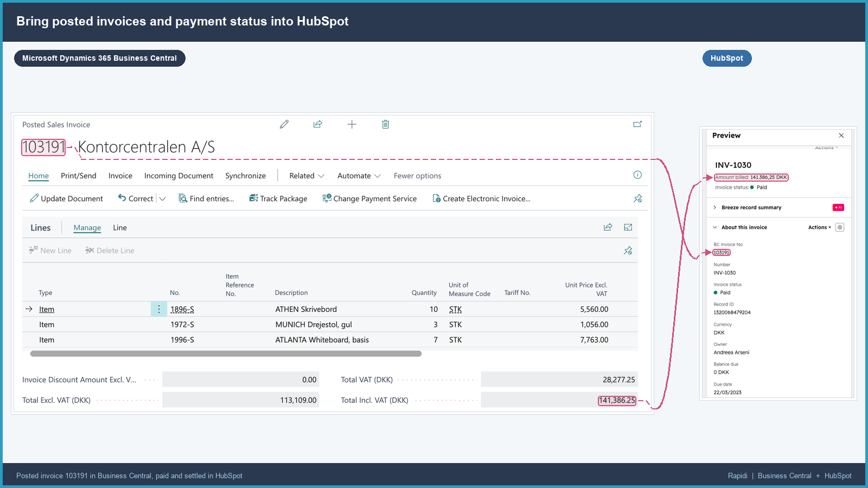The width and height of the screenshot is (868, 488).
Task: Open settings gear in About this invoice
Action: click(840, 227)
